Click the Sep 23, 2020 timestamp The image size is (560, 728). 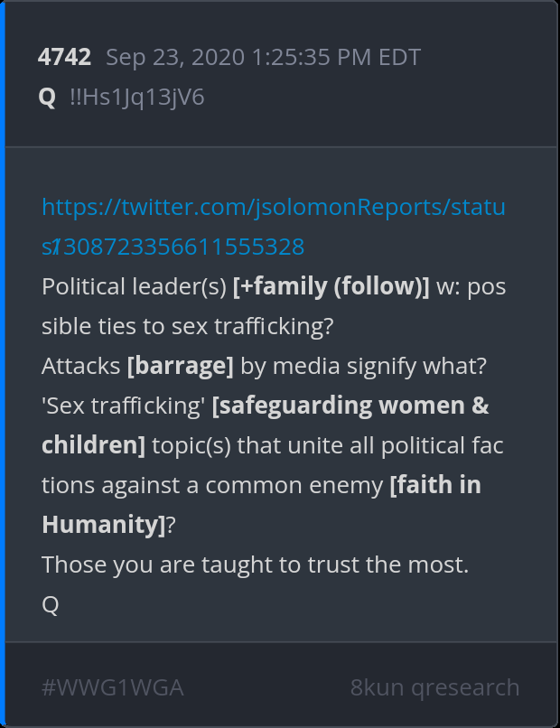pos(263,58)
